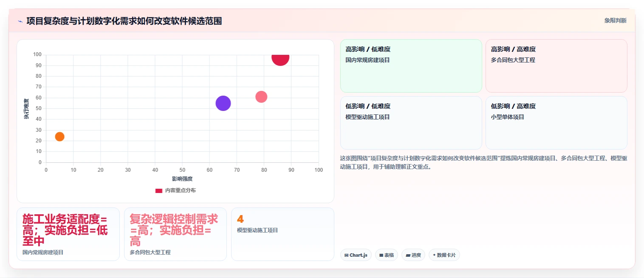Screen dimensions: 644x278
Task: Select the purple bubble in the chart
Action: coord(223,103)
